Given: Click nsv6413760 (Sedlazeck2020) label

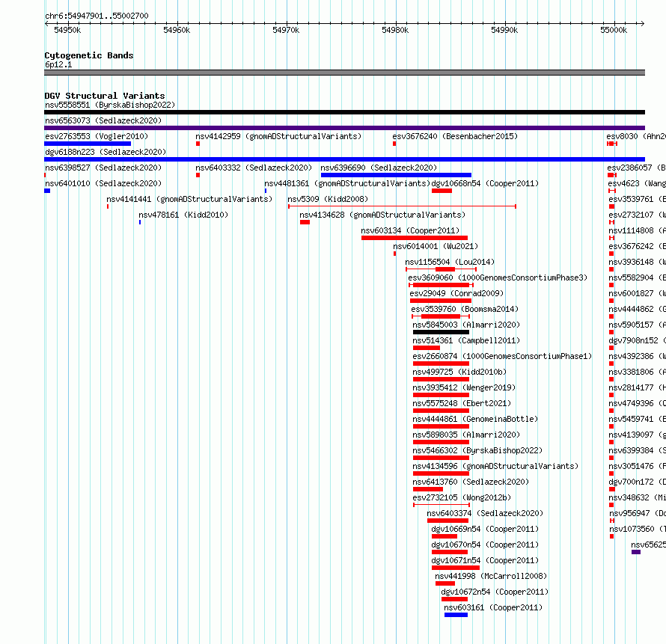Looking at the screenshot, I should 471,482.
